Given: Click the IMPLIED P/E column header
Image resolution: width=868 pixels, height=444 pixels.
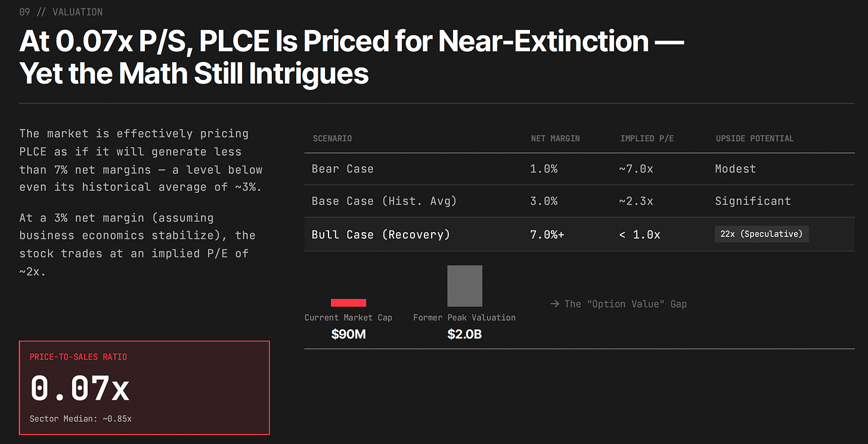Looking at the screenshot, I should (x=647, y=138).
